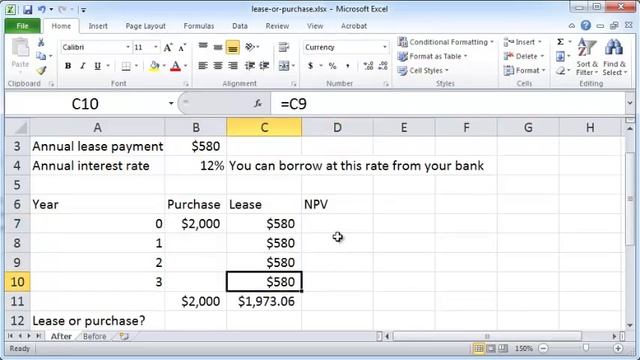
Task: Open the Name Box dropdown arrow
Action: [171, 104]
